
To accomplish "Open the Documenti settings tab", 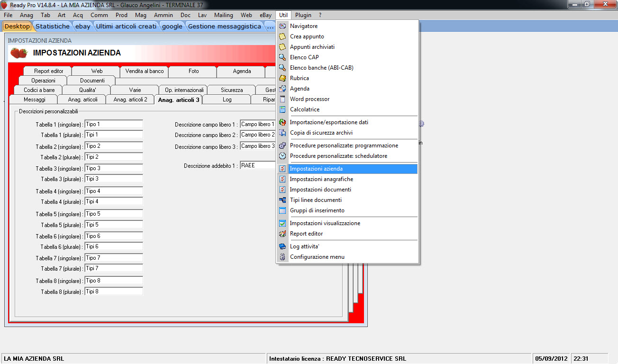I will tap(92, 81).
